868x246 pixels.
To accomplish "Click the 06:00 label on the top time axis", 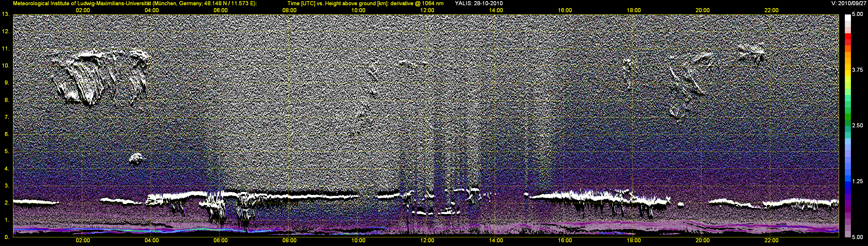I will [x=221, y=10].
